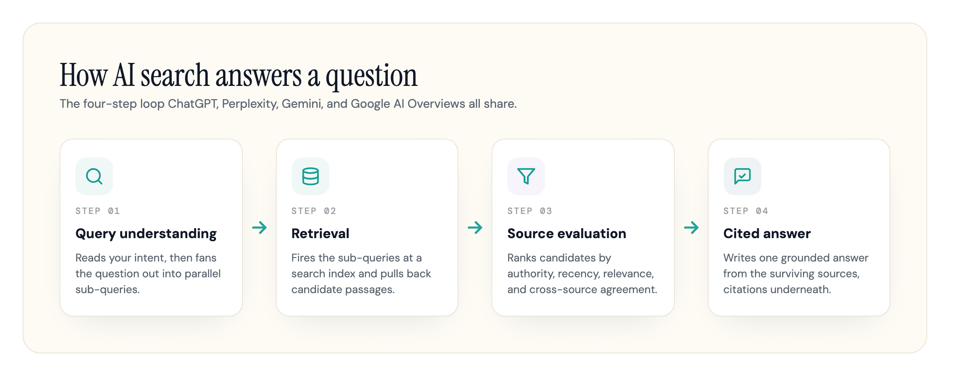The width and height of the screenshot is (980, 376).
Task: Click the chat checkmark icon
Action: (742, 176)
